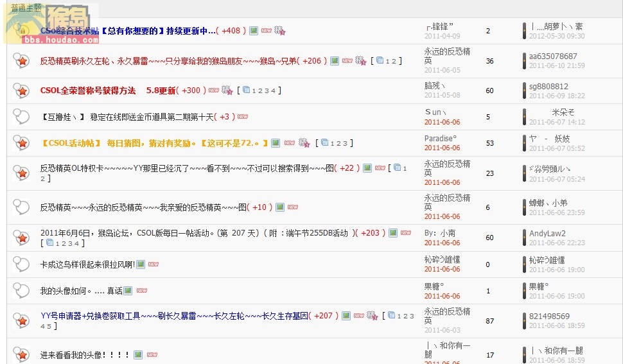Viewport: 623px width, 364px height.
Task: Click the bubble status icon for 我亲爱的反恐精英 row
Action: coord(21,207)
